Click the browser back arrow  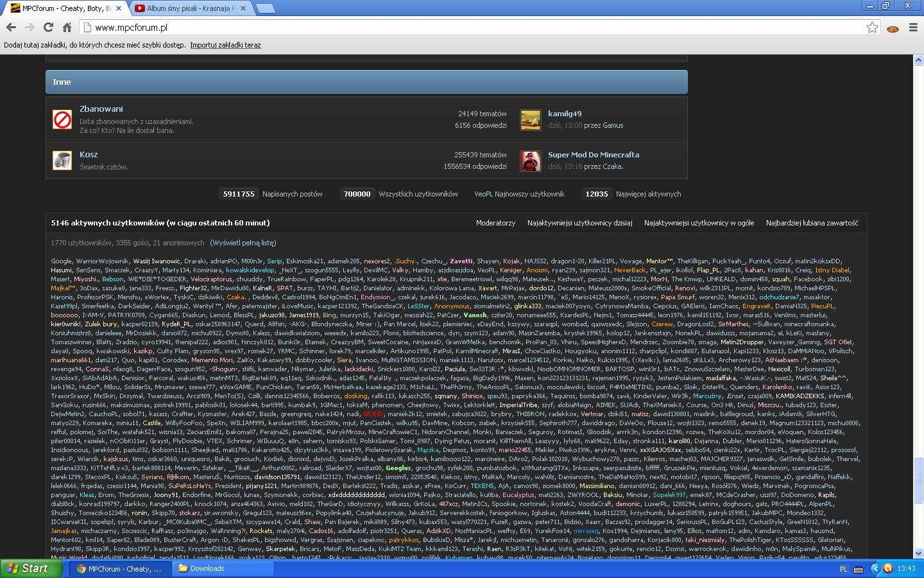[x=11, y=27]
